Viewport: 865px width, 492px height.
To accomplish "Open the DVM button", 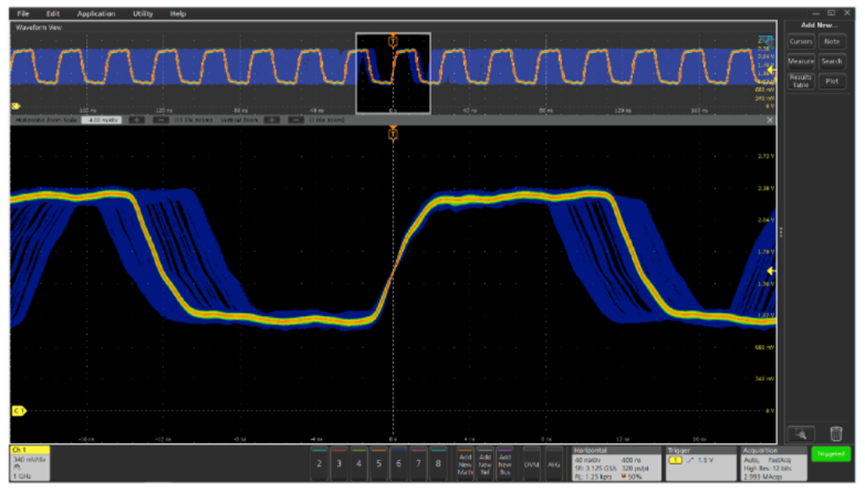I will tap(532, 464).
